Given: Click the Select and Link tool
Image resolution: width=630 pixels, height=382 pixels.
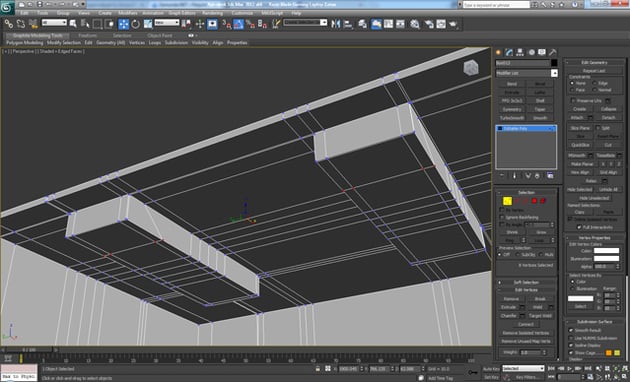Looking at the screenshot, I should point(8,24).
